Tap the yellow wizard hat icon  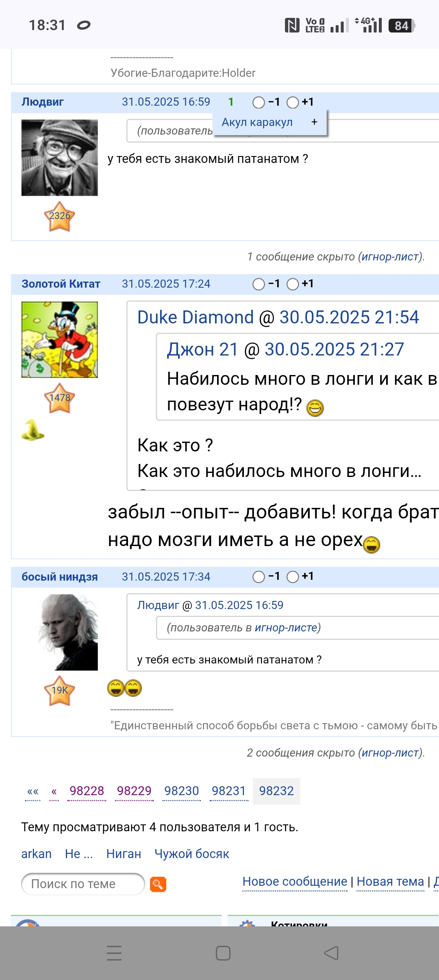[33, 430]
